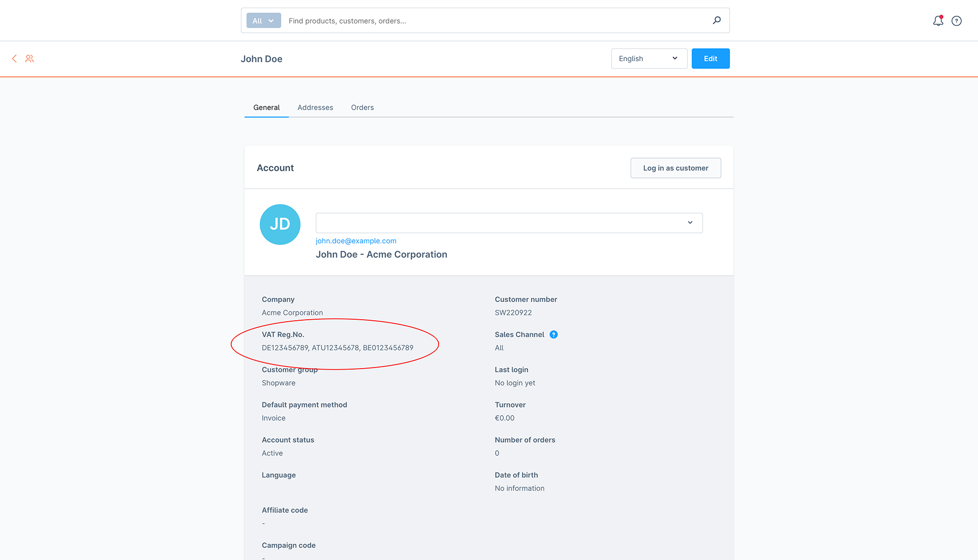Click the back navigation arrow icon
978x560 pixels.
point(14,59)
